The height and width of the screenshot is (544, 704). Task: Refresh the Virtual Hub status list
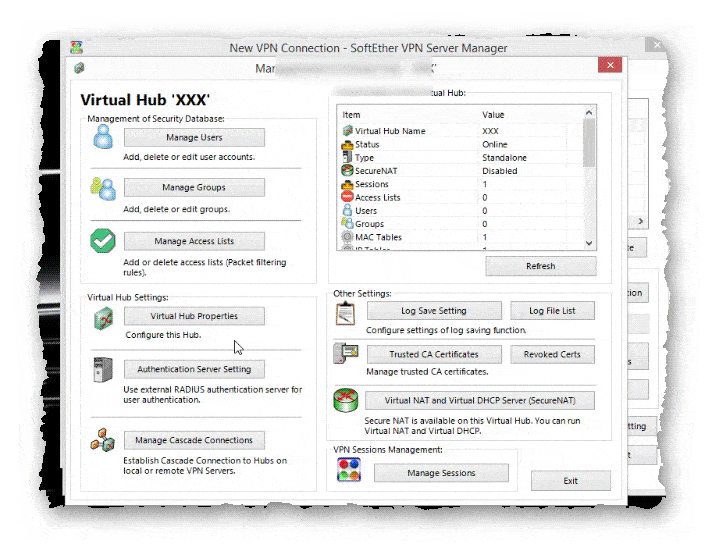pos(541,266)
